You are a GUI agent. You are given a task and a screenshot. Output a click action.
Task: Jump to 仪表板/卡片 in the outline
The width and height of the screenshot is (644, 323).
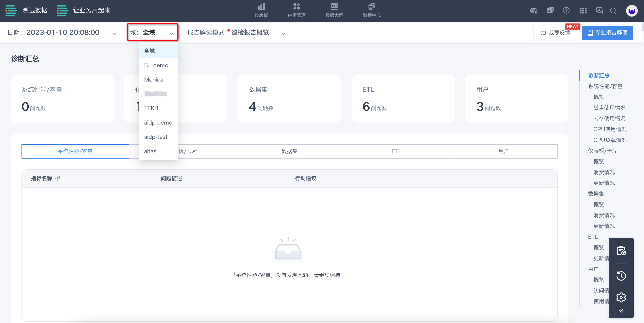602,151
